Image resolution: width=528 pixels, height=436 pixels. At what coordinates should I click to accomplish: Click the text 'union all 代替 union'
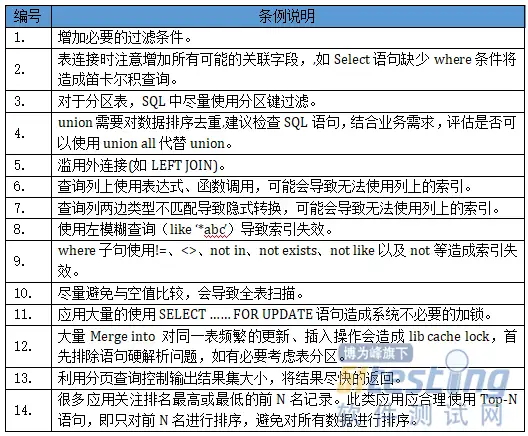164,143
